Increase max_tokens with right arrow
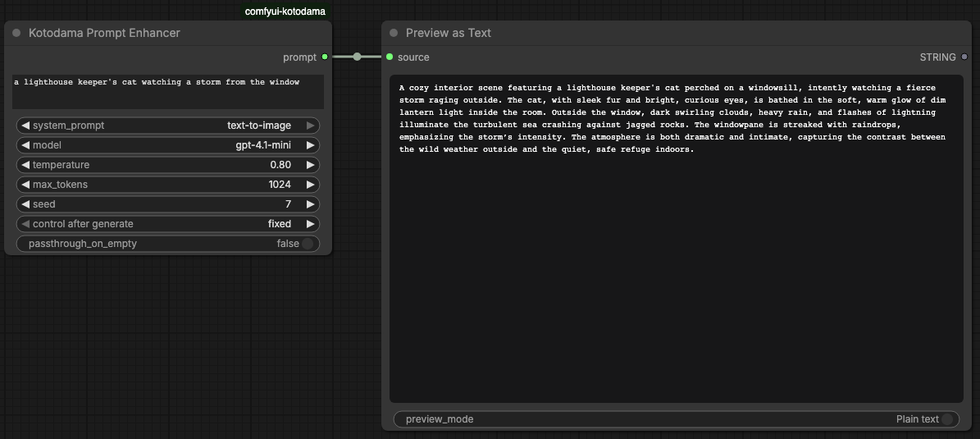This screenshot has width=980, height=439. click(310, 185)
